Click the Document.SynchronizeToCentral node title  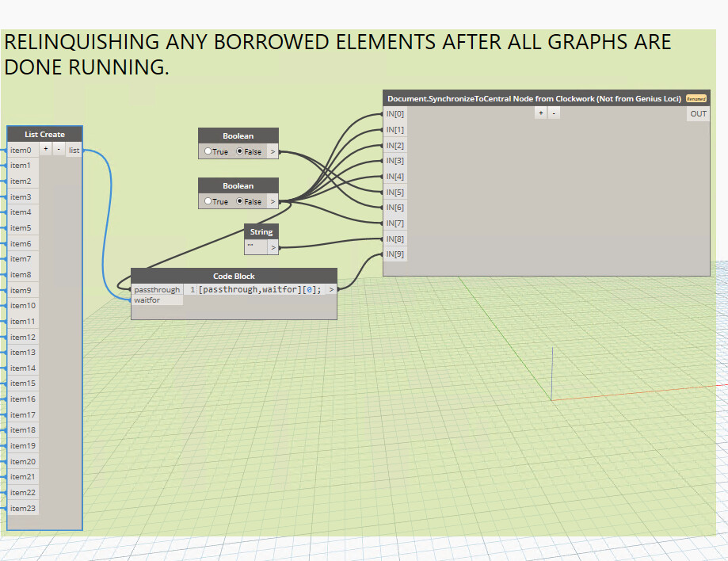tap(534, 98)
